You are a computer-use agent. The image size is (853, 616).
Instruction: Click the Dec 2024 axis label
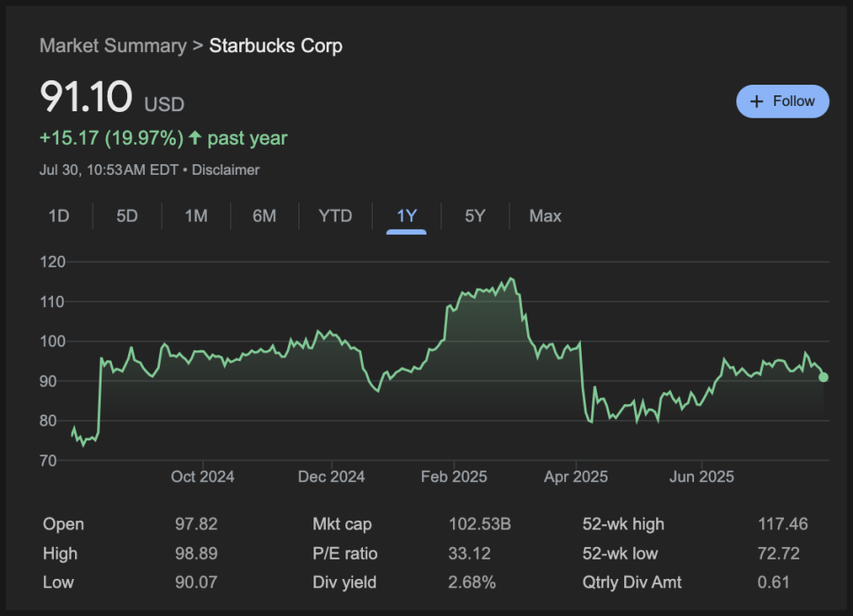[x=331, y=477]
